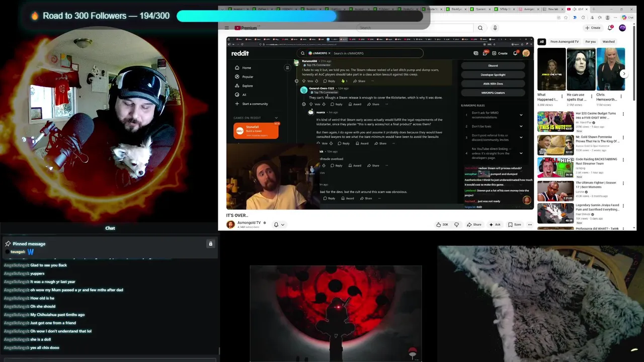The image size is (644, 362).
Task: Open more actions ellipsis under video
Action: (x=530, y=225)
